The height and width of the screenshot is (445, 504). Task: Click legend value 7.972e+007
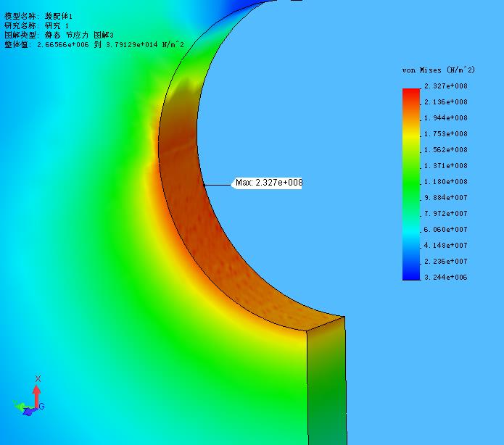pos(445,214)
